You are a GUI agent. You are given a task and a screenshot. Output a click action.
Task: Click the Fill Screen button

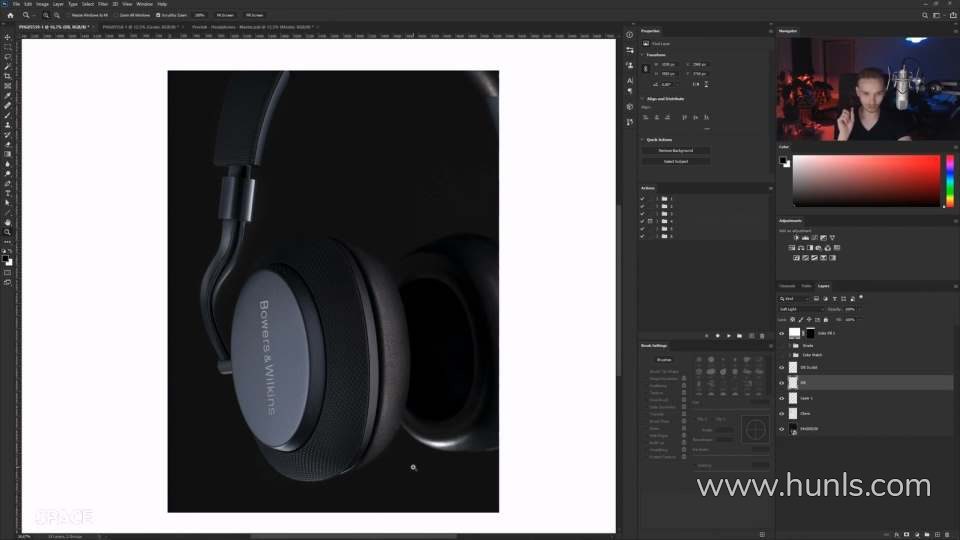[x=254, y=15]
